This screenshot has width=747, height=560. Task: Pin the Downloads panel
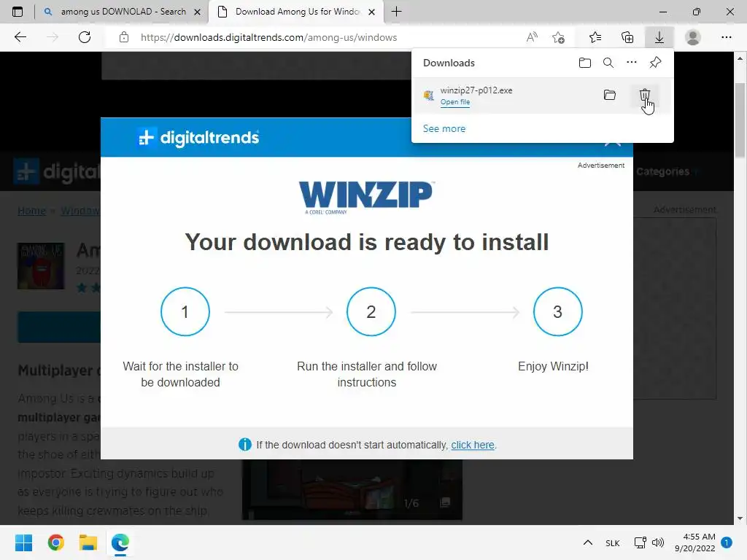[x=655, y=63]
